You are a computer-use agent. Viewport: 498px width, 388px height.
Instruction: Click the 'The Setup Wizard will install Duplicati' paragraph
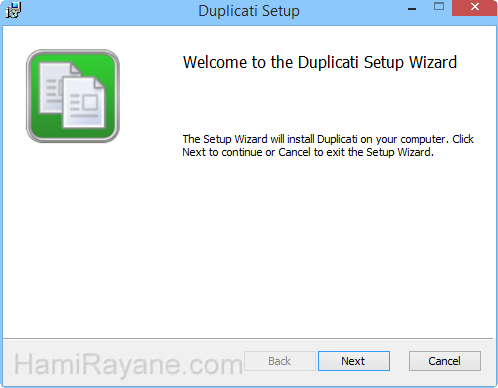click(328, 146)
